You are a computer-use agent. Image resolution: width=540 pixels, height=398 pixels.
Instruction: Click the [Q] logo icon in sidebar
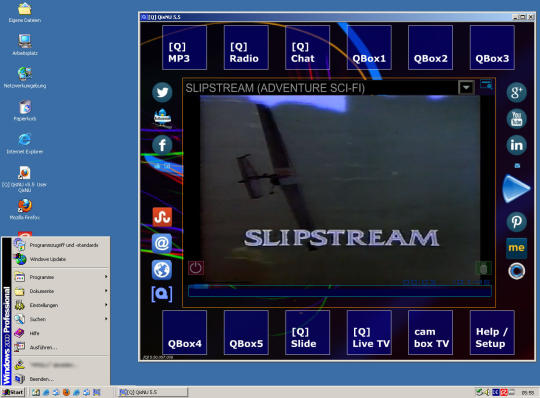coord(162,294)
